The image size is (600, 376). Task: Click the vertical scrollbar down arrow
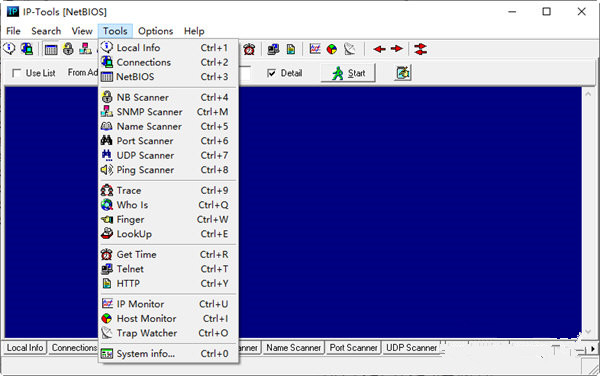tap(588, 332)
